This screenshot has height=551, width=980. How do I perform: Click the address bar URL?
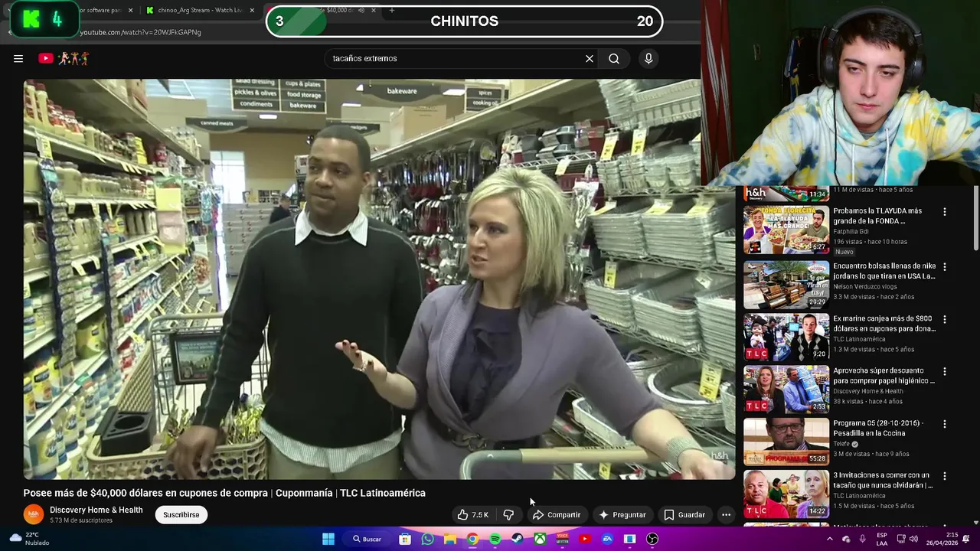141,32
